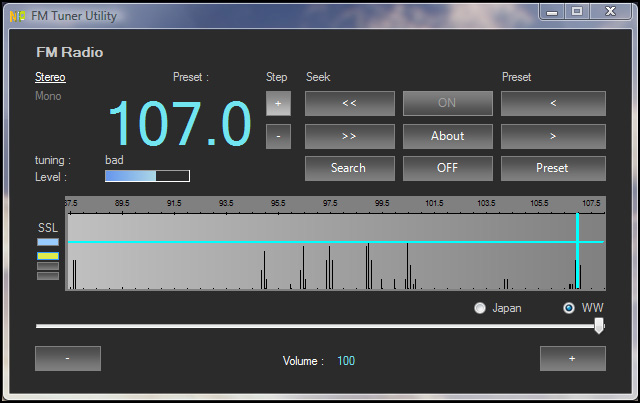640x403 pixels.
Task: Select the WW band radio button
Action: point(569,308)
